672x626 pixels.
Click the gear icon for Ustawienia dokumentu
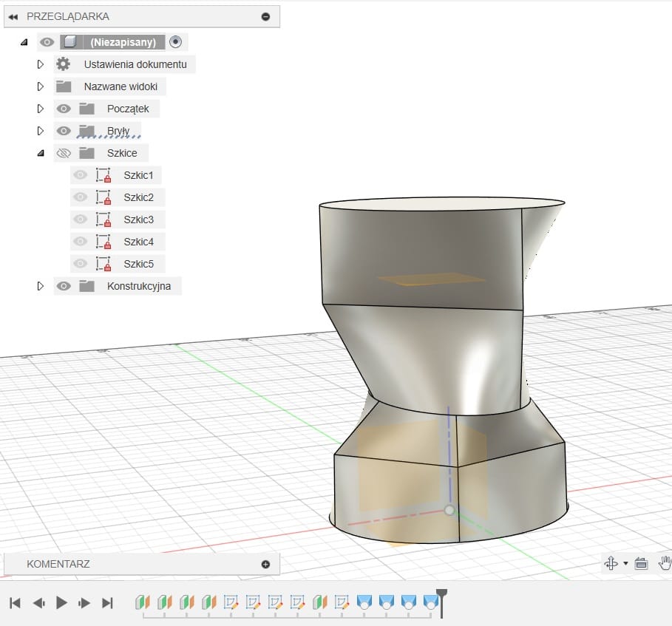pos(64,64)
